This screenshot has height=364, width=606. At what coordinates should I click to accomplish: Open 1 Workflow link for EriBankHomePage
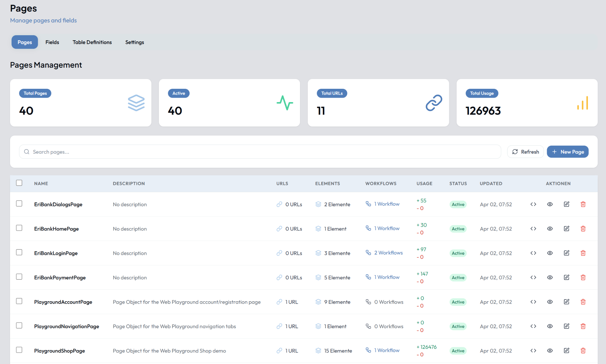383,228
